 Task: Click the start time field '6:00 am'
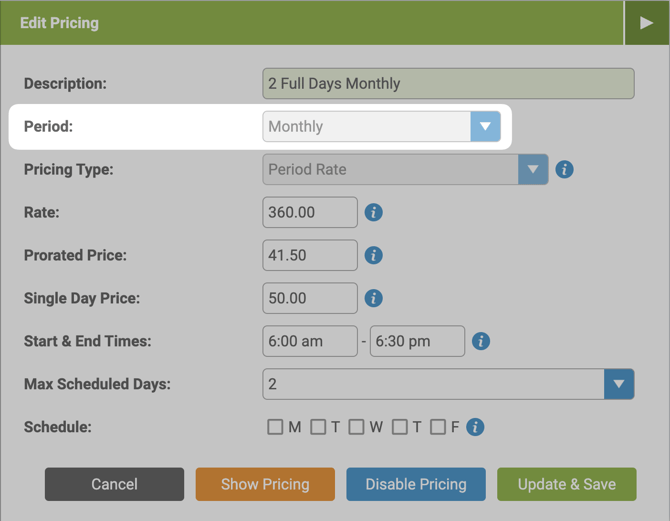coord(310,341)
